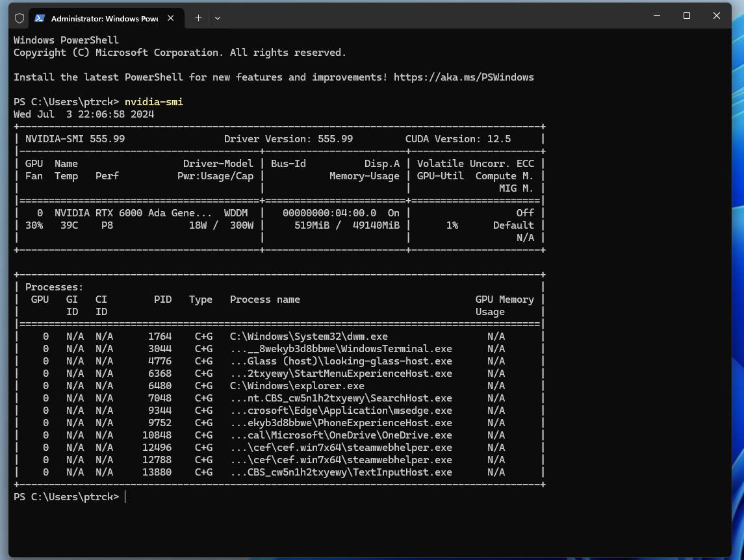Maximize the Windows Terminal window
Screen dimensions: 744x560
pos(686,16)
